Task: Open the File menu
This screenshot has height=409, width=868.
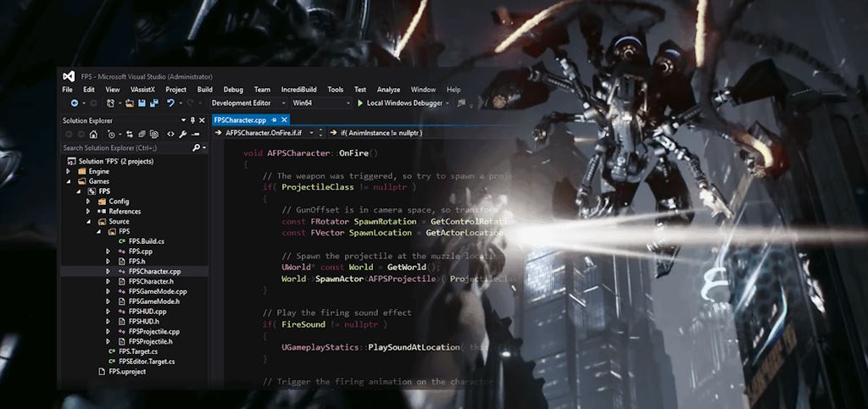Action: point(68,90)
